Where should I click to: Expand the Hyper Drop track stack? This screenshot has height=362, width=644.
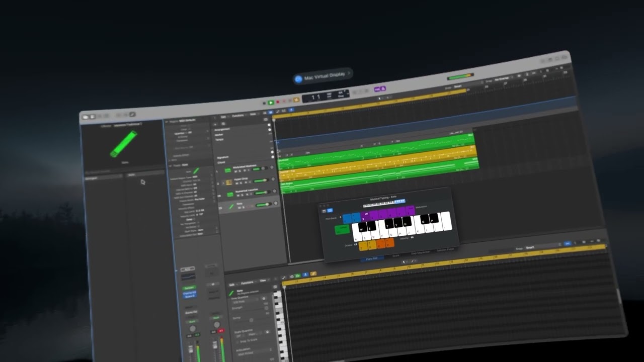pos(223,183)
